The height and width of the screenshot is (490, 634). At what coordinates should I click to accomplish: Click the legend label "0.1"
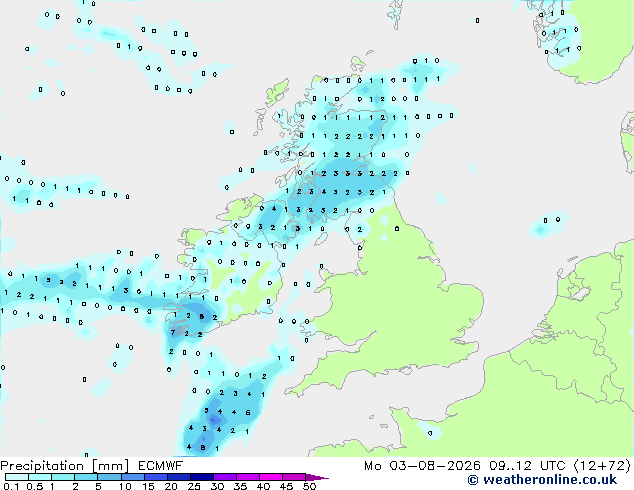[x=11, y=486]
